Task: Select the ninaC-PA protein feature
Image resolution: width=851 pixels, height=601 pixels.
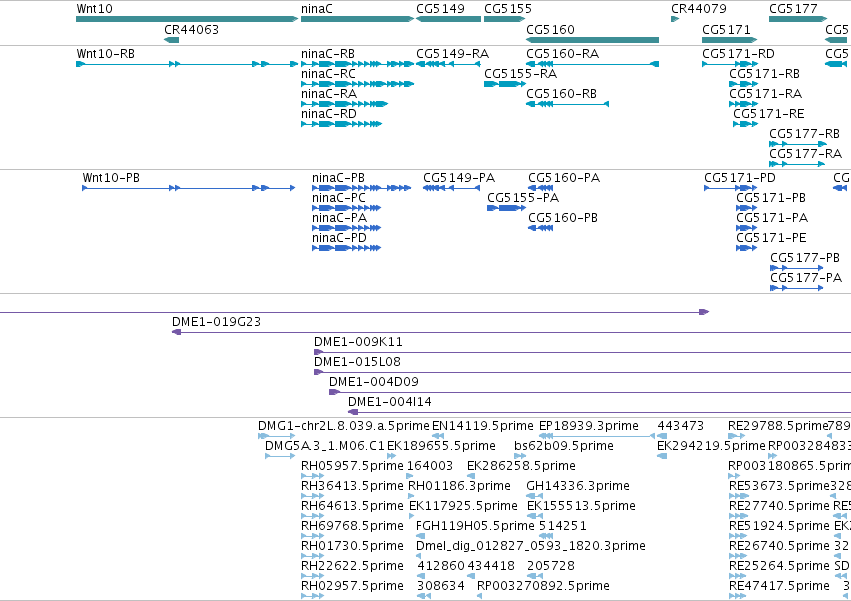Action: (347, 228)
